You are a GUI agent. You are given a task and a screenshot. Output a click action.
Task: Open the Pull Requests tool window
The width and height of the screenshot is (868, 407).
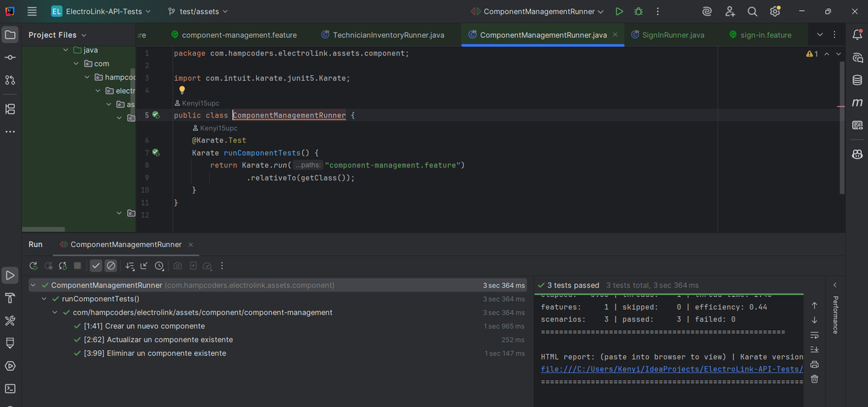10,80
